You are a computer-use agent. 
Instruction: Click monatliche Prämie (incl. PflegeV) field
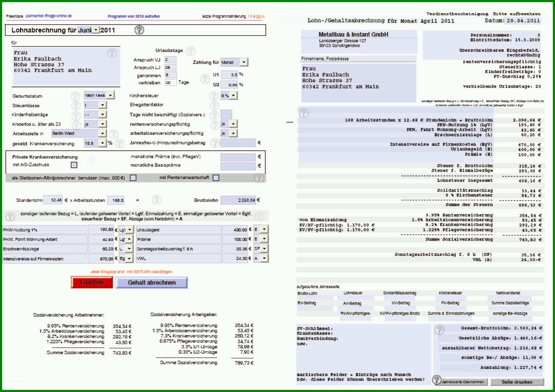pyautogui.click(x=238, y=157)
